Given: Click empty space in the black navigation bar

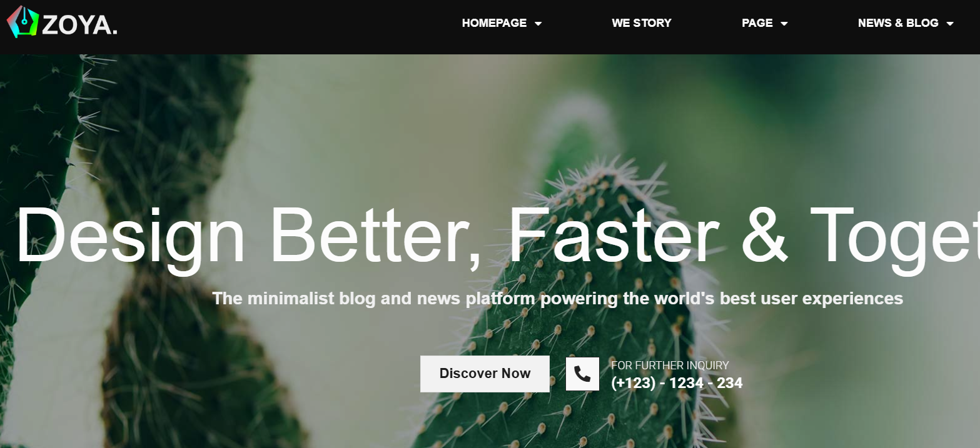Looking at the screenshot, I should click(281, 27).
